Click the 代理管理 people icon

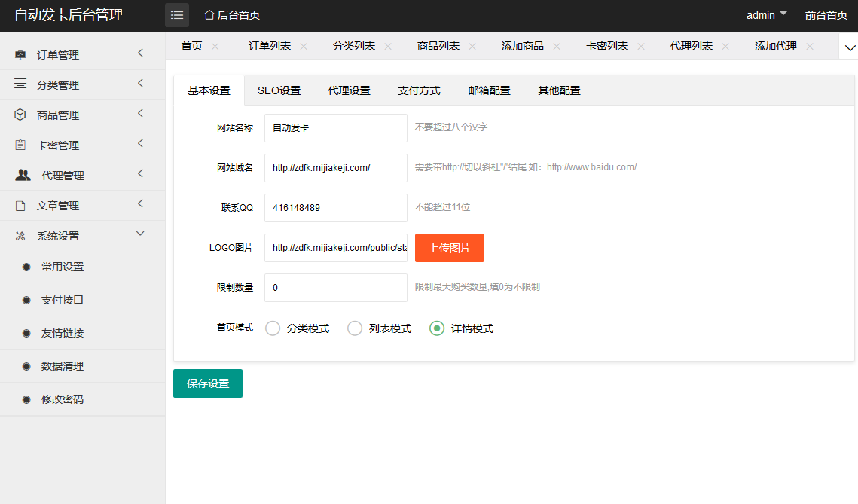[x=23, y=175]
